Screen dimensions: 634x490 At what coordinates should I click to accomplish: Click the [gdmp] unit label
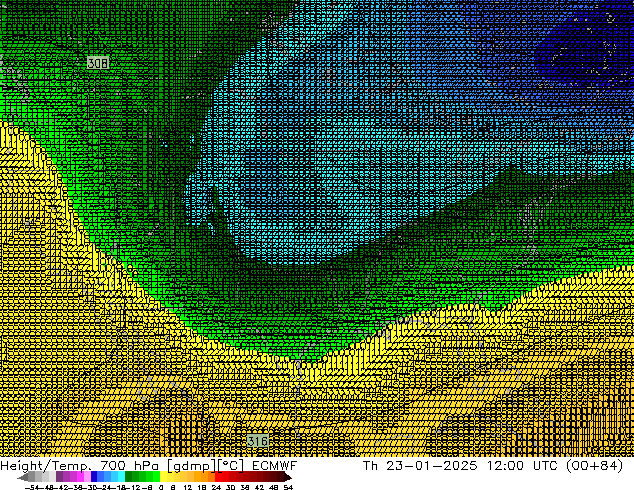[x=191, y=466]
